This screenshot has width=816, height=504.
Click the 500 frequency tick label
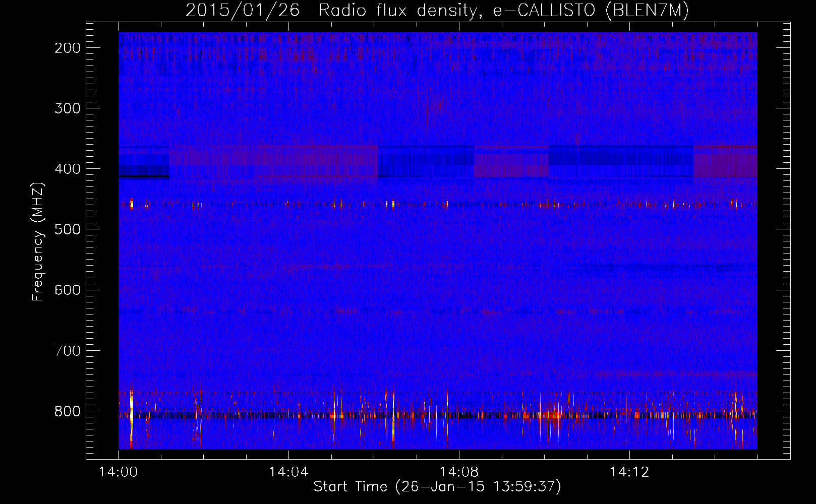tap(68, 229)
